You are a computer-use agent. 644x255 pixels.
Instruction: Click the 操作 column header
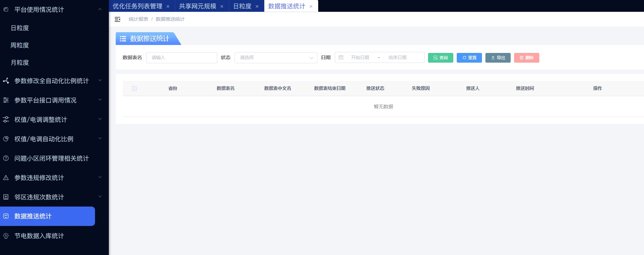[597, 89]
